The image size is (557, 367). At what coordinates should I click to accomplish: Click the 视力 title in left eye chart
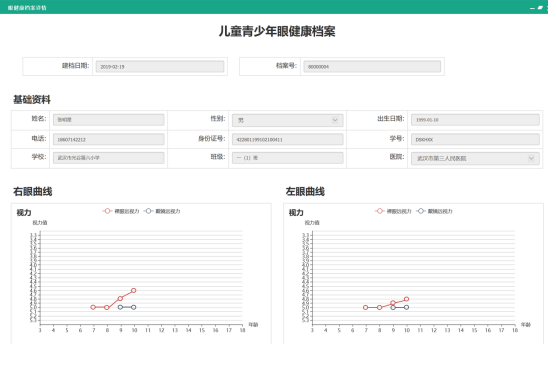pyautogui.click(x=296, y=212)
